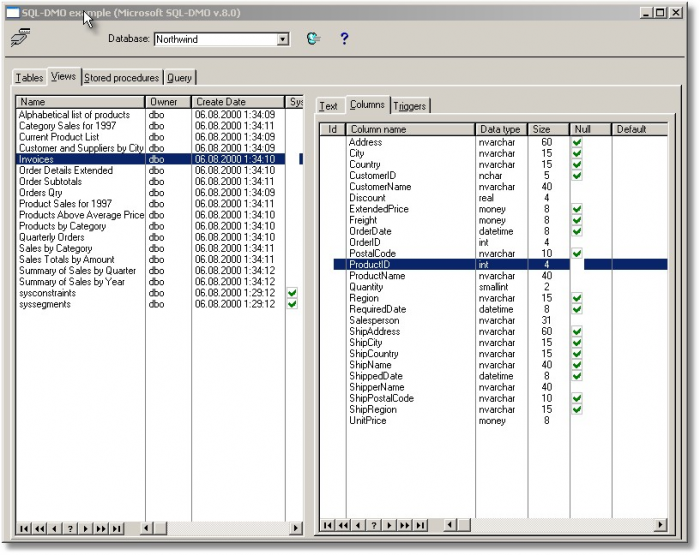Select the Views tab
Viewport: 700px width, 555px height.
(63, 77)
